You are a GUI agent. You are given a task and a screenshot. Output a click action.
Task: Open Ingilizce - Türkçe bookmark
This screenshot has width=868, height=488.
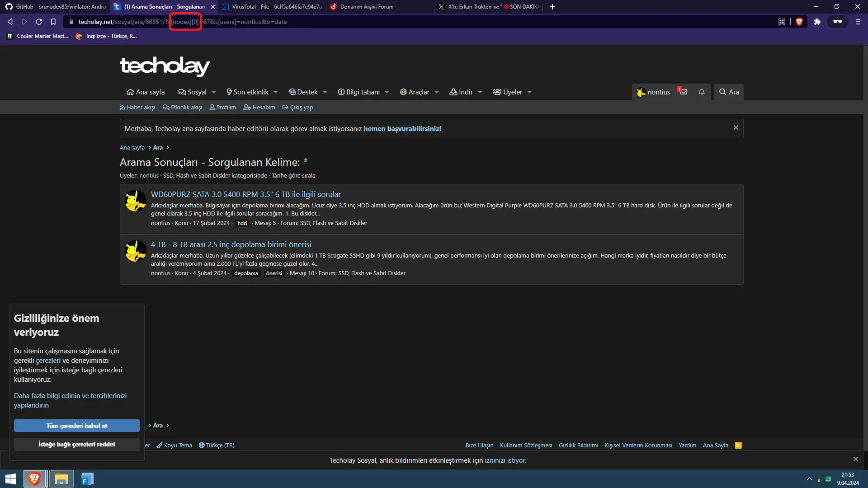tap(106, 36)
